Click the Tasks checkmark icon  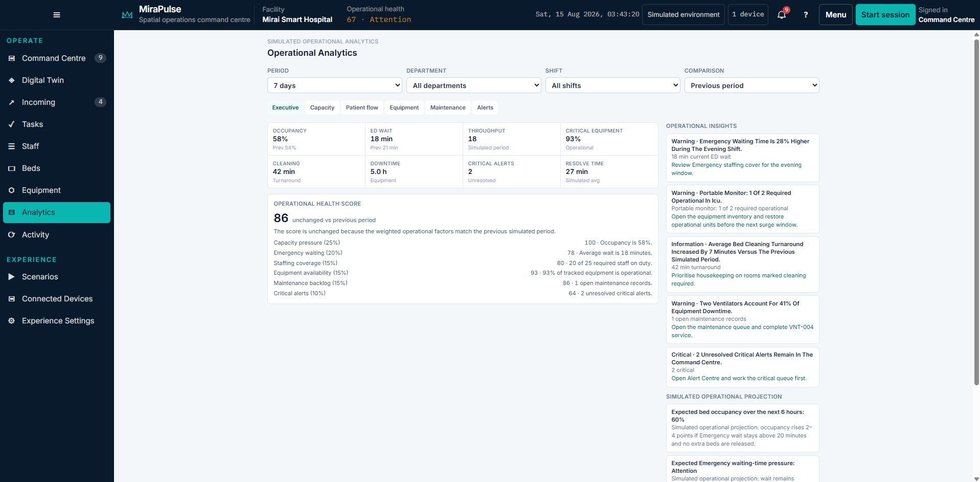12,124
